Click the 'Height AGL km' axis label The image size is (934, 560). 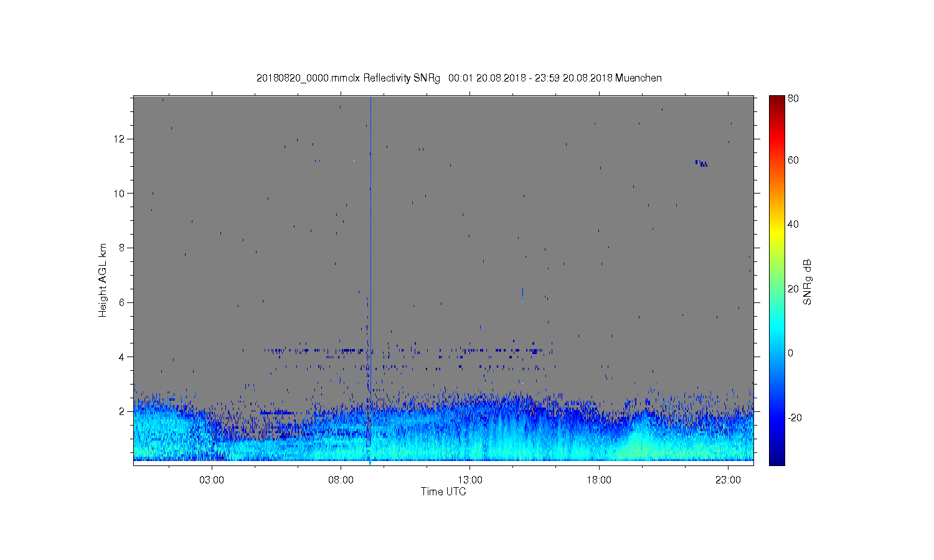pos(103,280)
